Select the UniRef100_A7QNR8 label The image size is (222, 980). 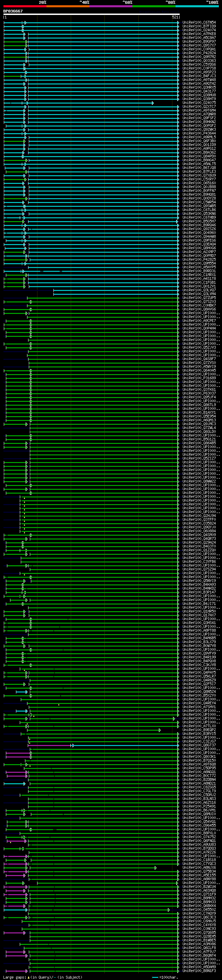[x=199, y=114]
